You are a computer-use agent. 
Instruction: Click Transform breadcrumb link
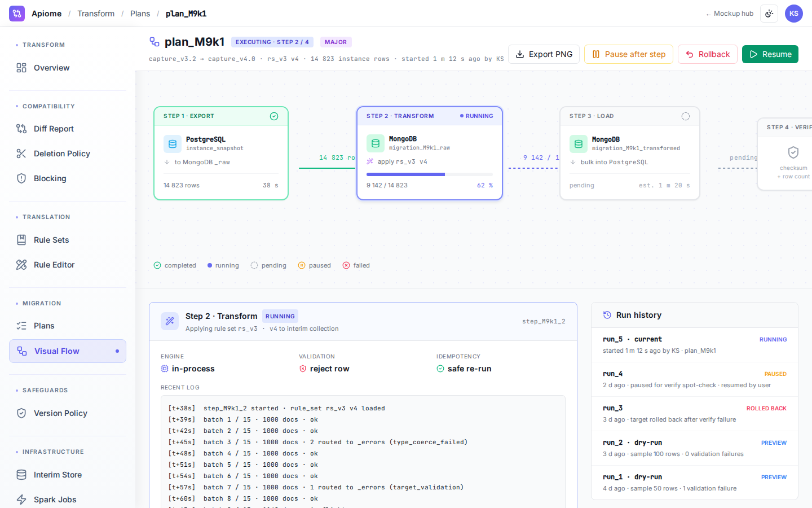tap(96, 14)
